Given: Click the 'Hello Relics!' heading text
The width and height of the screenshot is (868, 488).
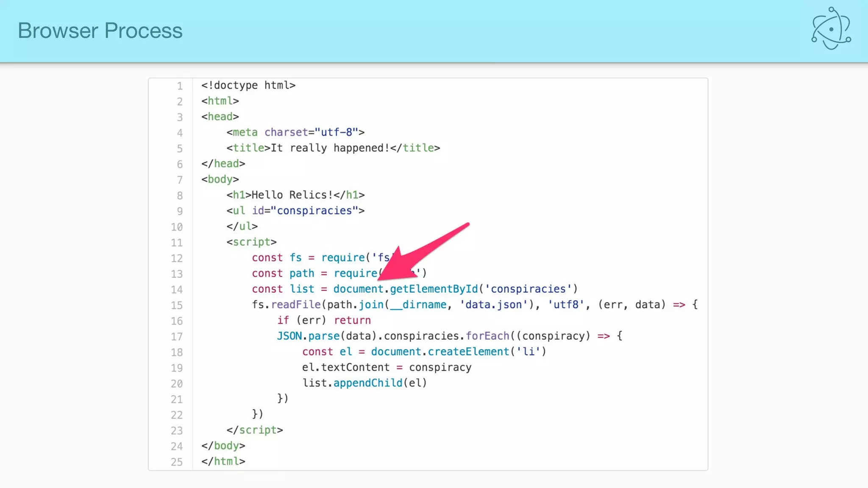Looking at the screenshot, I should pos(292,195).
